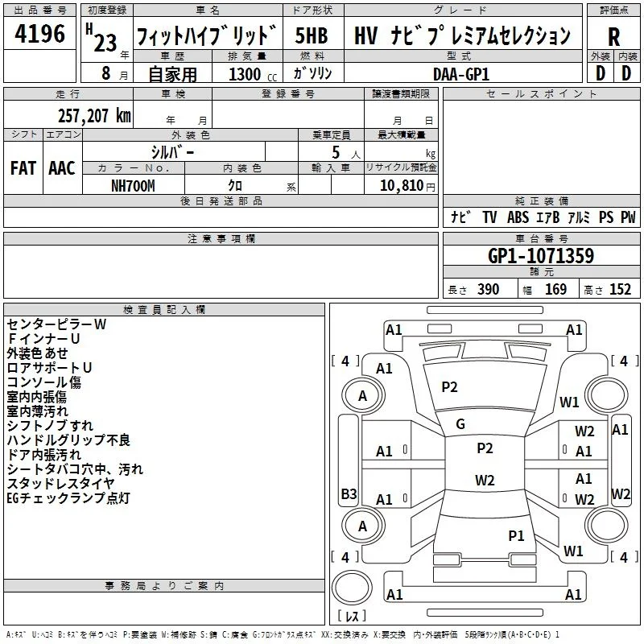Image resolution: width=644 pixels, height=644 pixels.
Task: Select inspector note センターピラーW
Action: pos(56,324)
